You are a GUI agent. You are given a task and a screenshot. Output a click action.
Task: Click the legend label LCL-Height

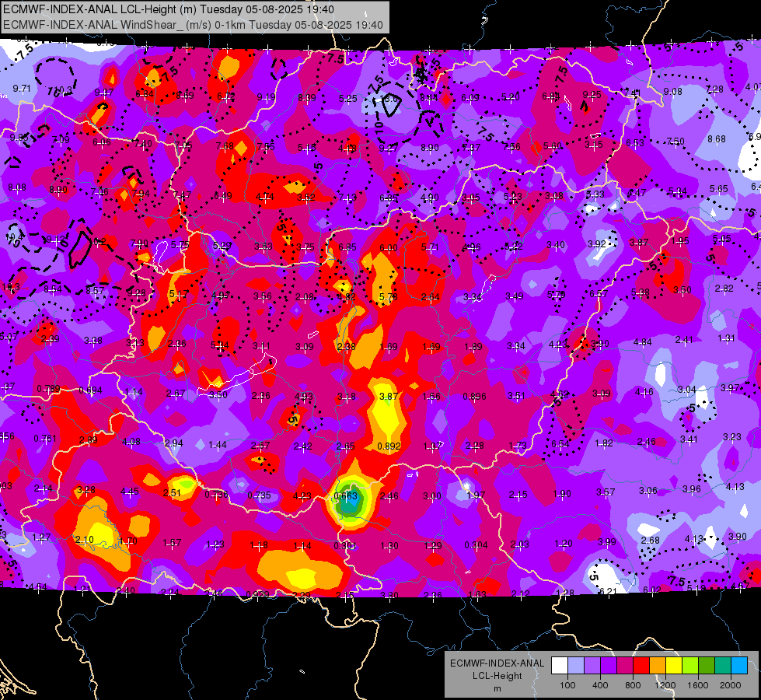tap(497, 676)
